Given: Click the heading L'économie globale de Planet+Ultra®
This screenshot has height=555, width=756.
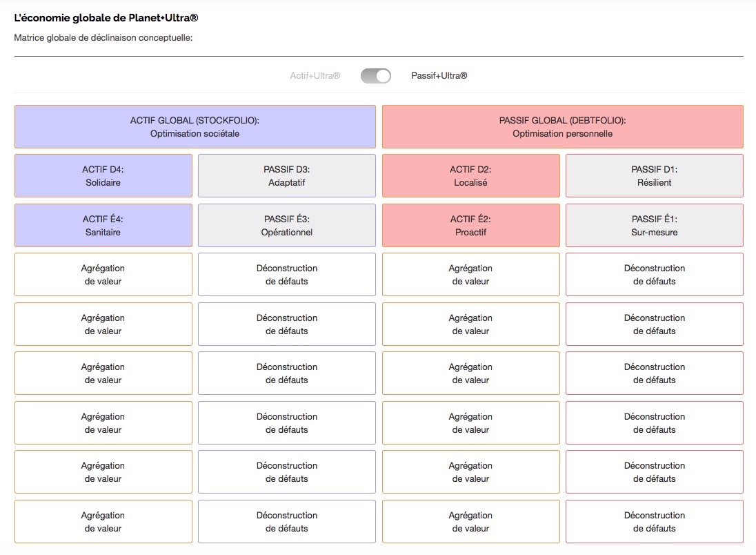Looking at the screenshot, I should [x=106, y=18].
